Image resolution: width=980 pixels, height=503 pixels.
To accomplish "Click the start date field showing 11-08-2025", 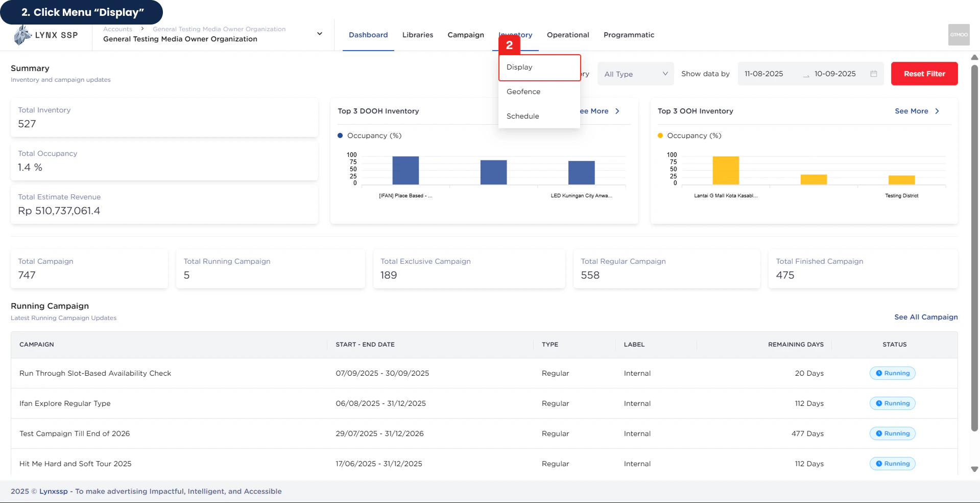I will [763, 74].
